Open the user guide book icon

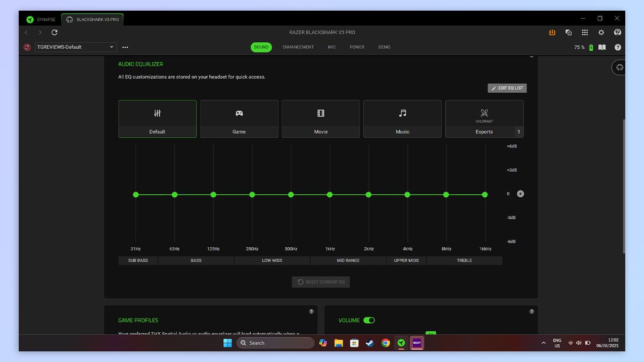pos(602,47)
